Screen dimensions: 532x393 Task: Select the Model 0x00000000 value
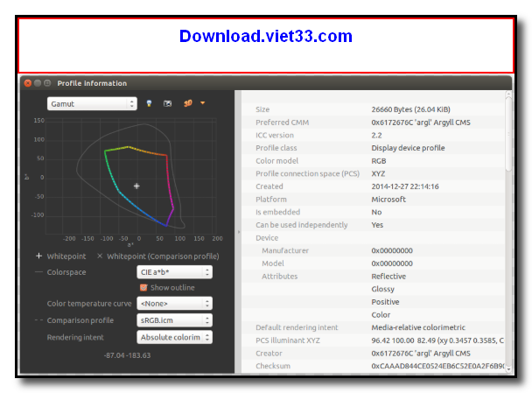point(392,263)
